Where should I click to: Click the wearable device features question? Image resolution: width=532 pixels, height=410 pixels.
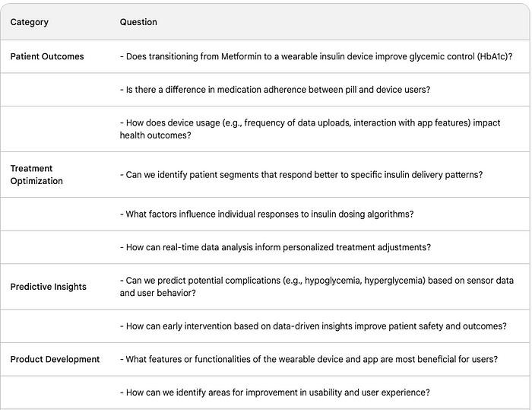point(309,359)
